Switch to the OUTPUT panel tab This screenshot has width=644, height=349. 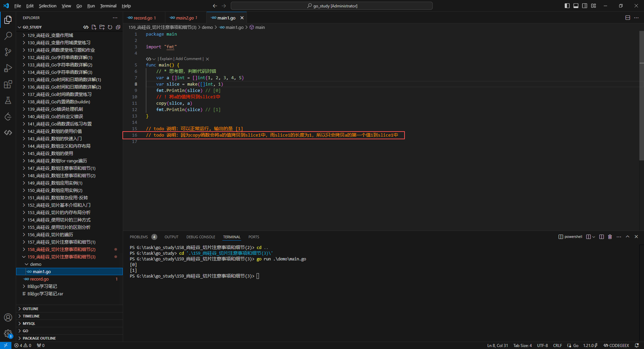point(171,237)
